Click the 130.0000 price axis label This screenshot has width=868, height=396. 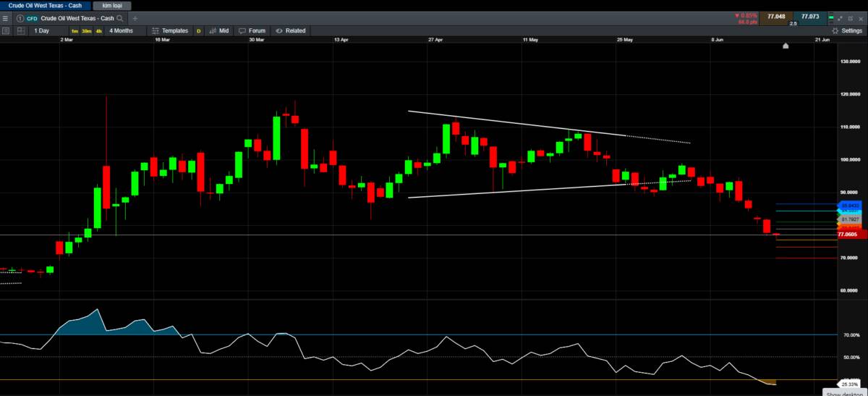pos(849,61)
